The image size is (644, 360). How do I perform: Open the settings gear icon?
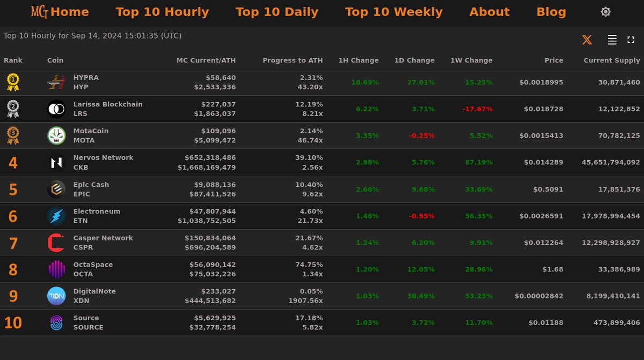point(605,12)
